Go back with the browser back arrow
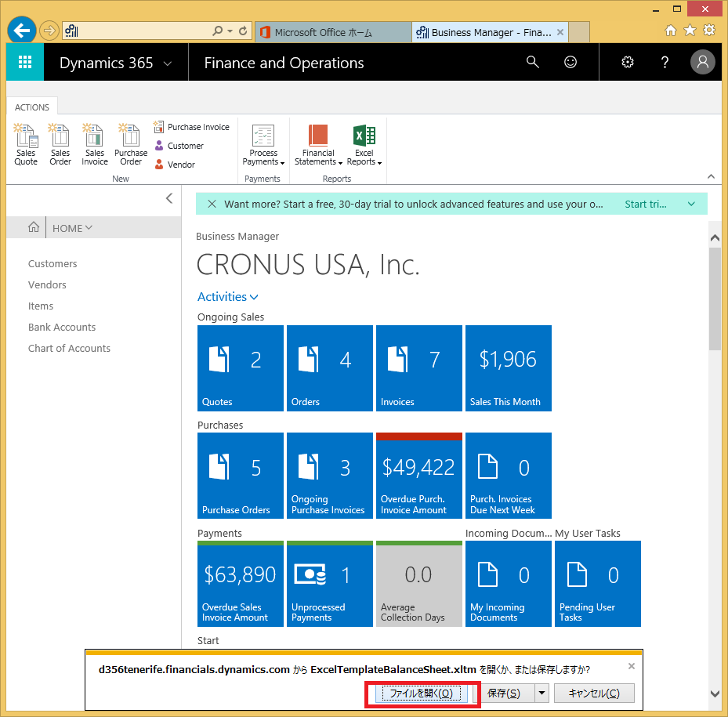Screen dimensions: 728x717 coord(22,31)
